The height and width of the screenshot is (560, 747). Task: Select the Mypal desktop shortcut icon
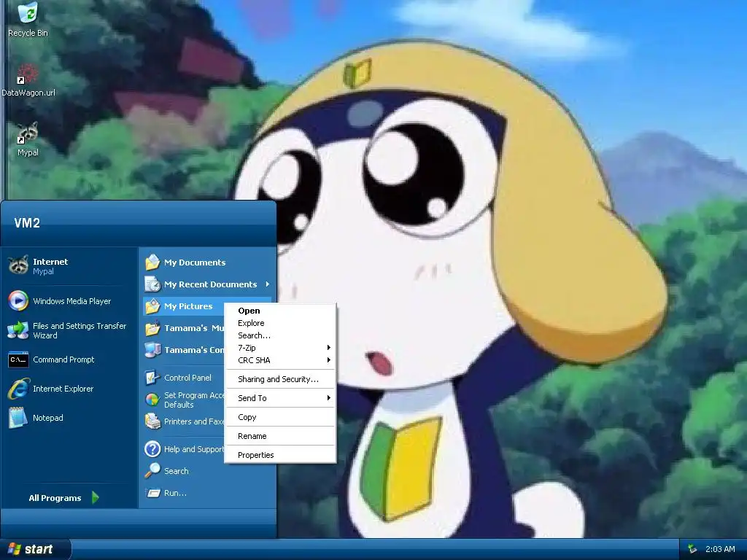28,133
